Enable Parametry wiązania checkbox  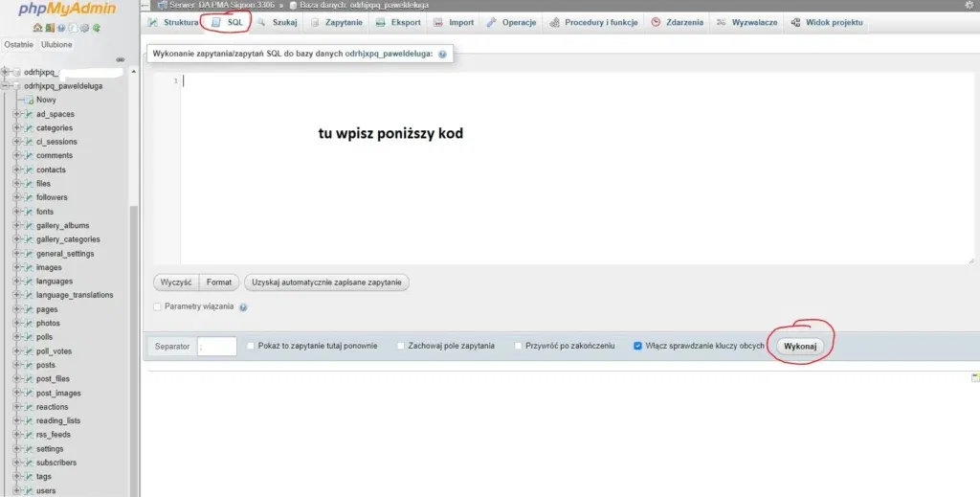tap(158, 306)
